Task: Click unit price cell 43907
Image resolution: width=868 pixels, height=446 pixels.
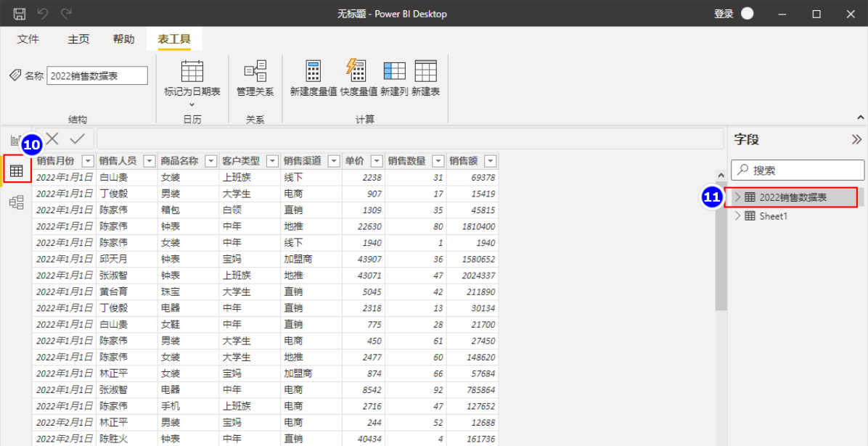Action: pos(363,259)
